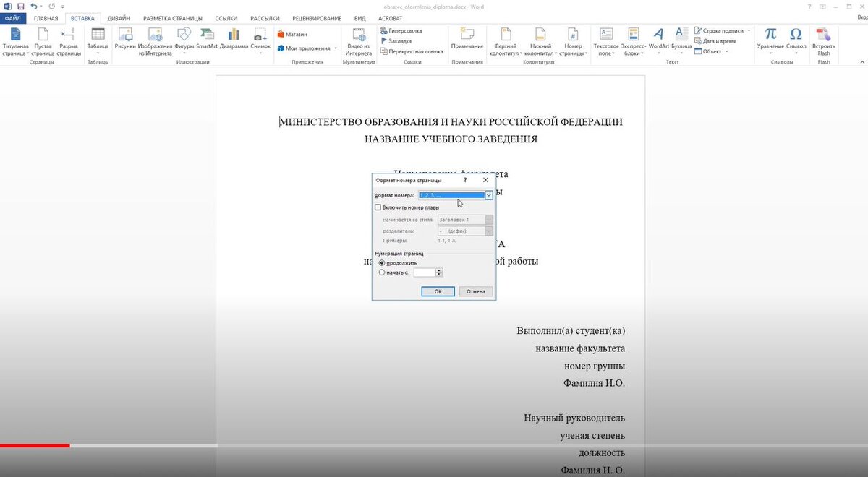The width and height of the screenshot is (868, 477).
Task: Insert a chart with Диаграмма
Action: (234, 38)
